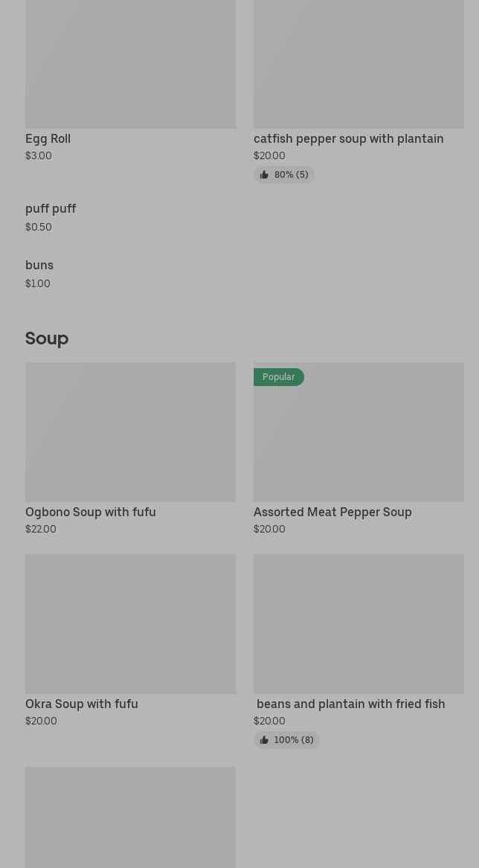
Task: Click the catfish pepper soup image
Action: pos(359,67)
